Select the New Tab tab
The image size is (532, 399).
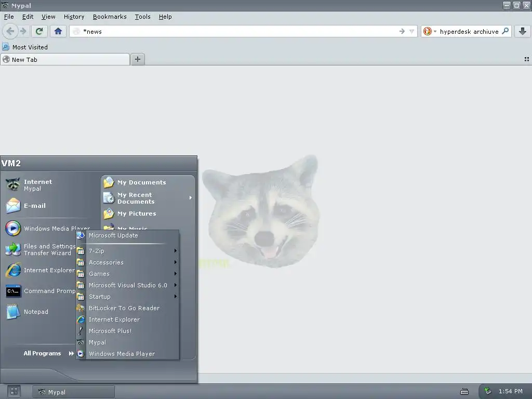point(65,59)
